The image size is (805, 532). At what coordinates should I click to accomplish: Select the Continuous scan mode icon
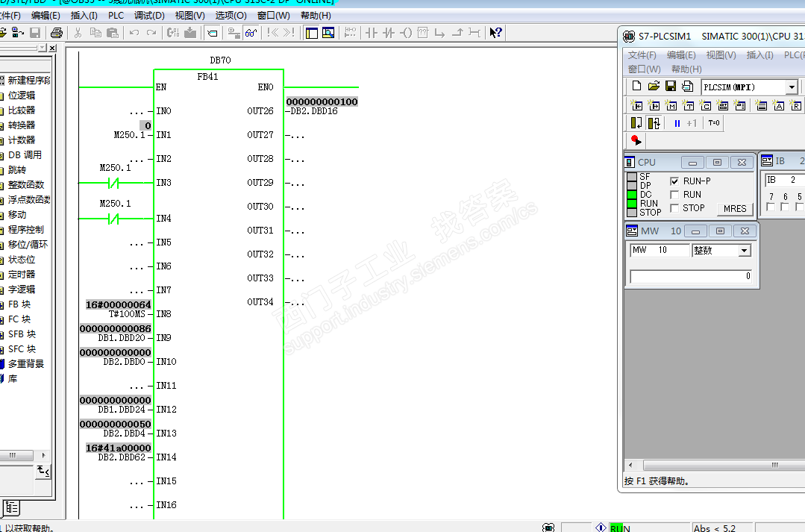point(654,122)
